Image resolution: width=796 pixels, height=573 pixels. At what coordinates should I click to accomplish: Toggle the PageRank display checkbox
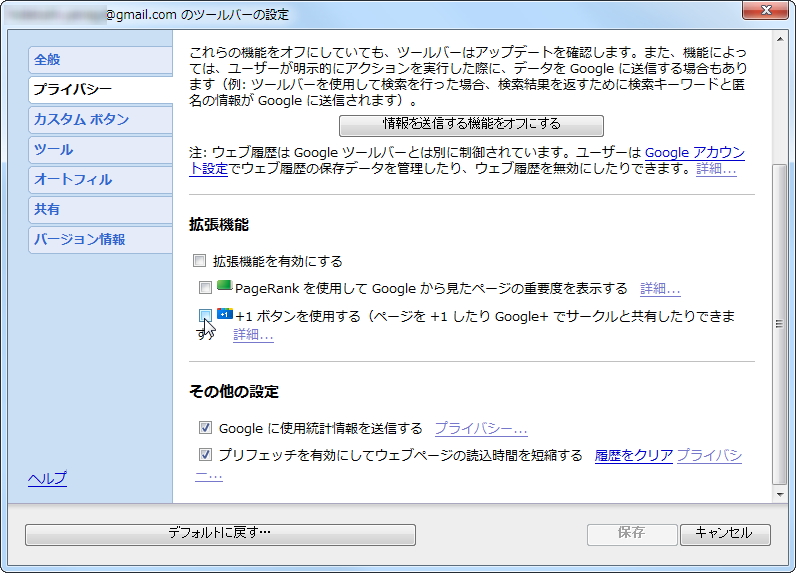[205, 288]
